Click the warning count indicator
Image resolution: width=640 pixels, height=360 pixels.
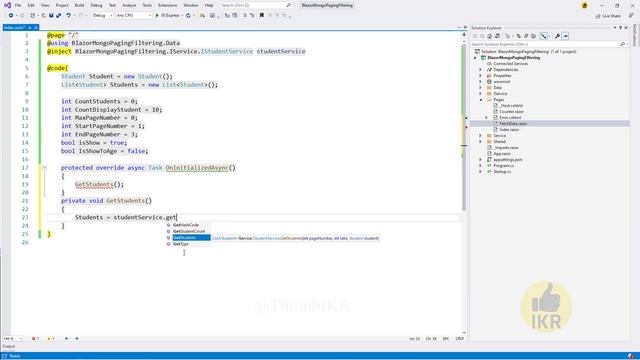[51, 338]
